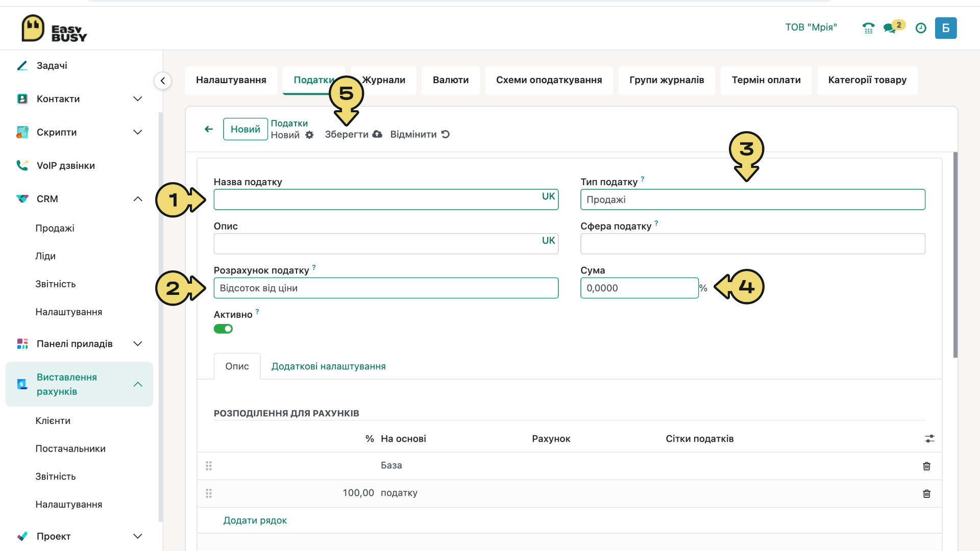Image resolution: width=980 pixels, height=551 pixels.
Task: Click UK language badge in Опис
Action: click(x=548, y=241)
